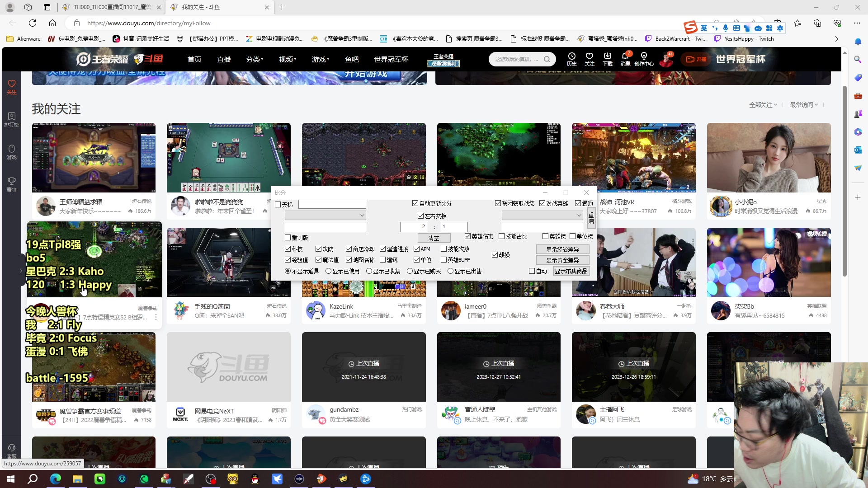Open browser favorites star icon
Screen dimensions: 868x488
pyautogui.click(x=797, y=23)
